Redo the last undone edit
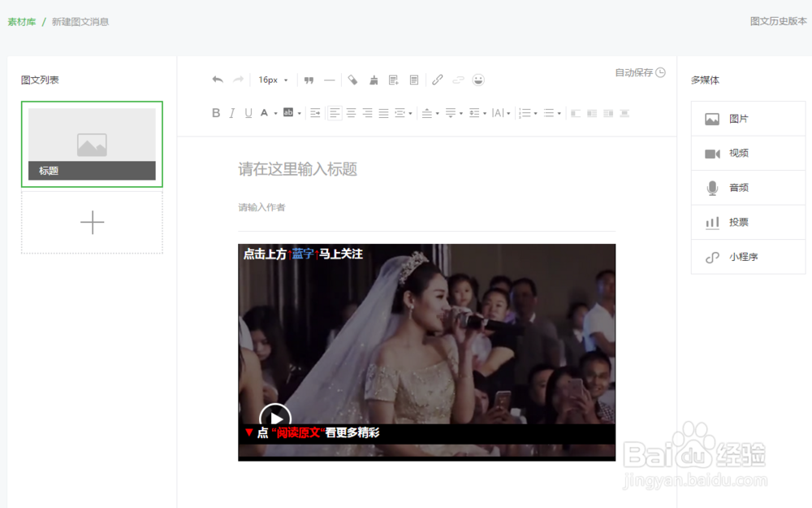The width and height of the screenshot is (812, 508). tap(238, 80)
